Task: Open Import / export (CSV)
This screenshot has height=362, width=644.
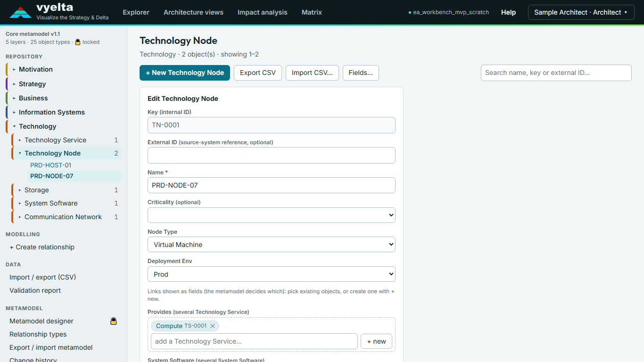Action: [43, 277]
